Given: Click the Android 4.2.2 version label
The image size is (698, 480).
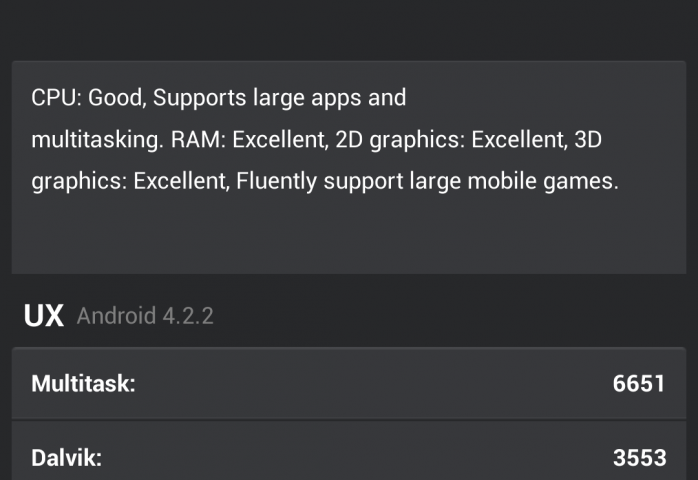Looking at the screenshot, I should coord(145,317).
